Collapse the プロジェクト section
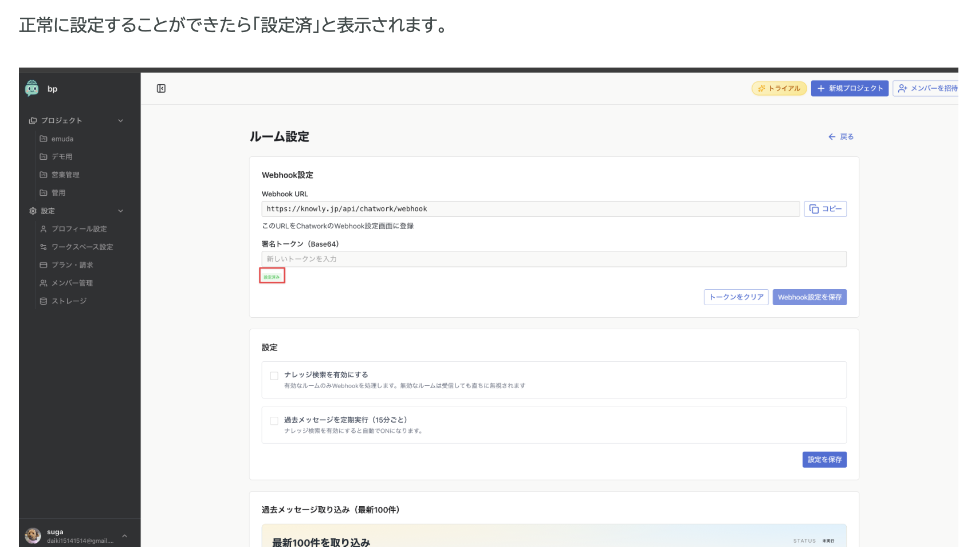This screenshot has height=560, width=975. (120, 120)
